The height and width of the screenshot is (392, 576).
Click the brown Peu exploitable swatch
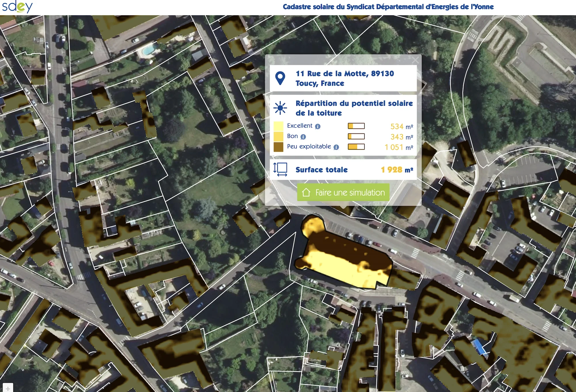point(278,147)
